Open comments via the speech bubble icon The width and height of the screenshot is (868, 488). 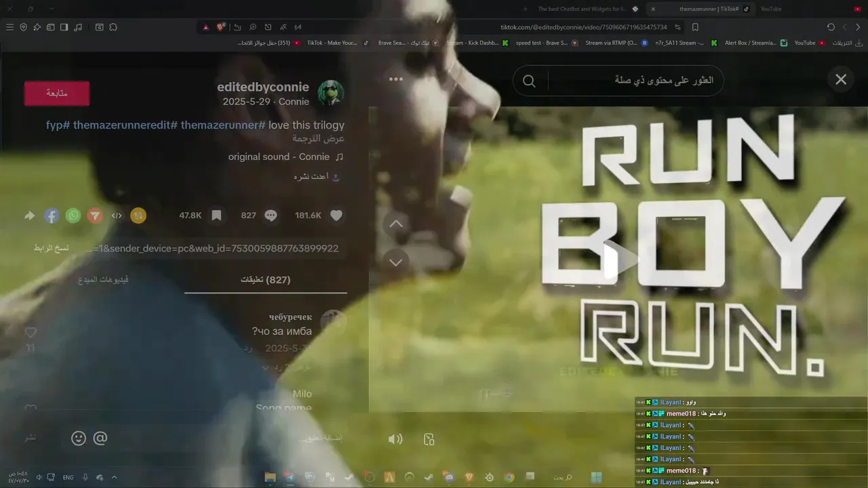pos(271,216)
